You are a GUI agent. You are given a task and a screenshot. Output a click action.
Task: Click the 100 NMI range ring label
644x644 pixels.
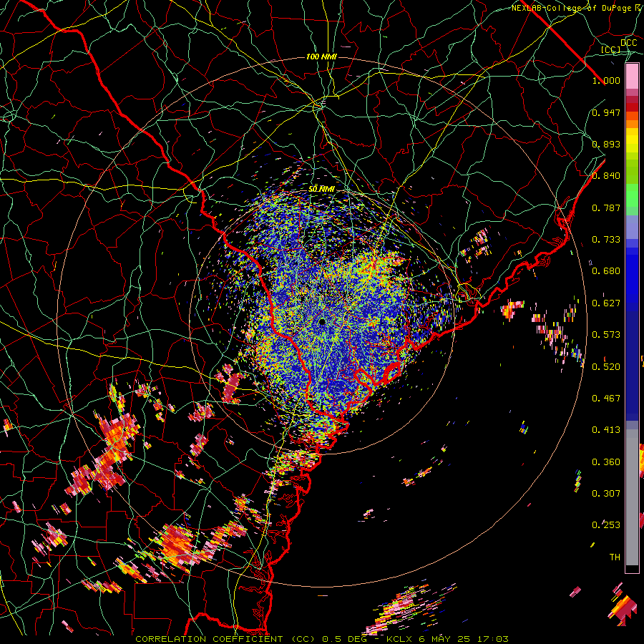(x=321, y=57)
